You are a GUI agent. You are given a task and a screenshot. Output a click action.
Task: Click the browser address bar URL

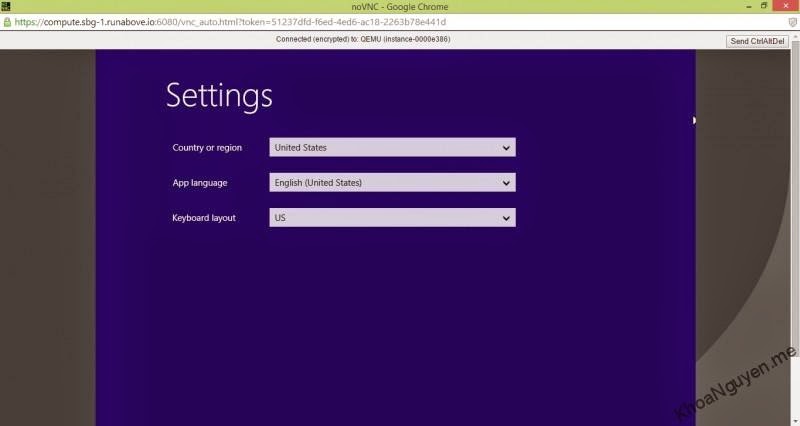[230, 22]
